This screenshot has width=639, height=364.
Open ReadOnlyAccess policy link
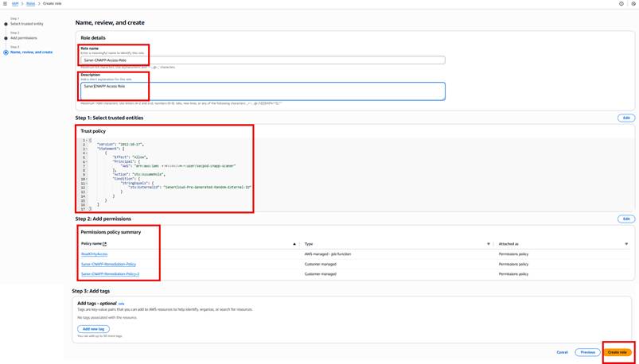click(x=94, y=254)
